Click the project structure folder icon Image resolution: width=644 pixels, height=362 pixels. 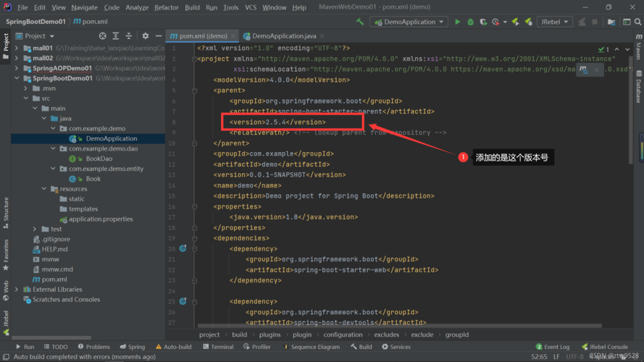pos(611,22)
